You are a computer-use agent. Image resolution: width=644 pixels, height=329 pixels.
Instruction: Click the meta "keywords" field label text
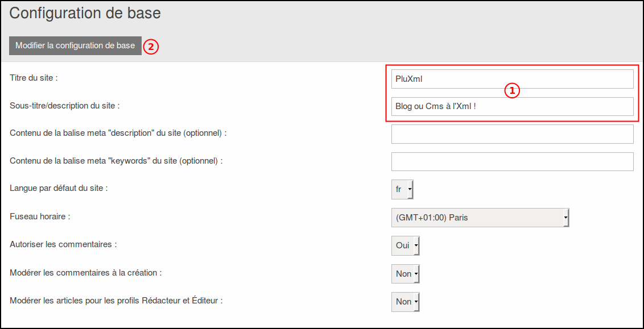pos(116,161)
